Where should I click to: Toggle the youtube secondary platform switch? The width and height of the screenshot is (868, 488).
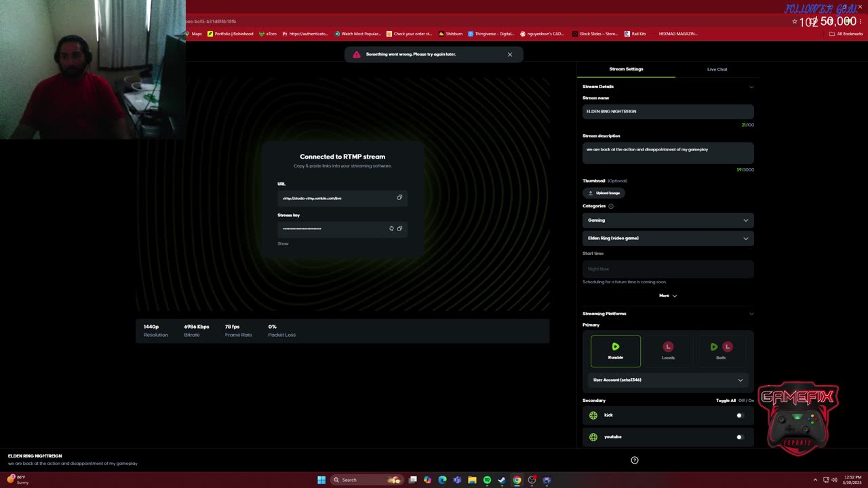tap(740, 437)
